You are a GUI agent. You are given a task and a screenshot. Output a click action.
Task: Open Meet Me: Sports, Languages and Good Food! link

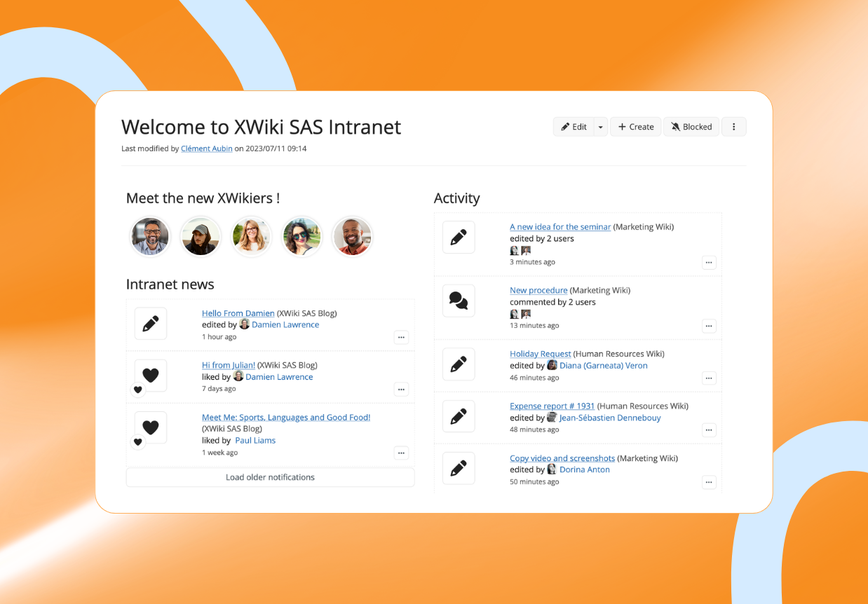pyautogui.click(x=286, y=417)
